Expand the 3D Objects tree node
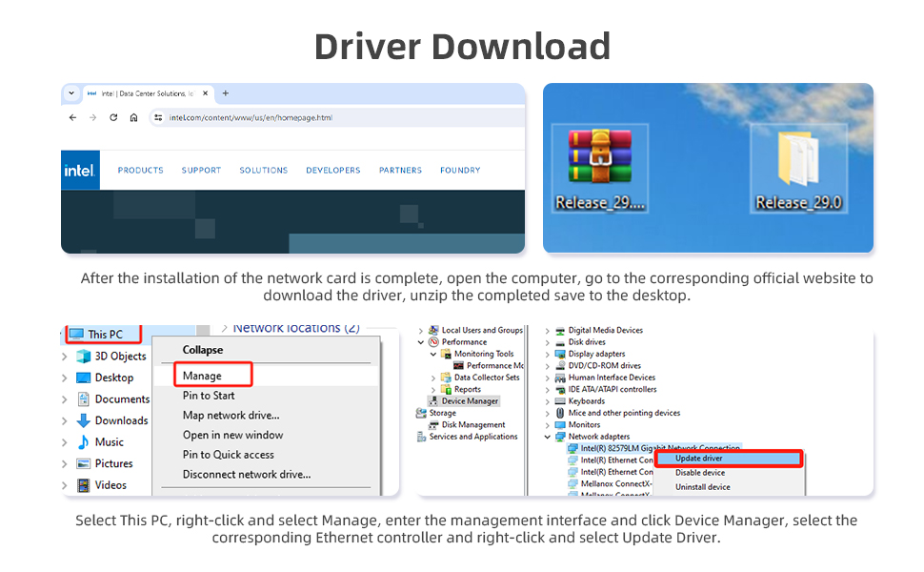924x572 pixels. tap(65, 357)
